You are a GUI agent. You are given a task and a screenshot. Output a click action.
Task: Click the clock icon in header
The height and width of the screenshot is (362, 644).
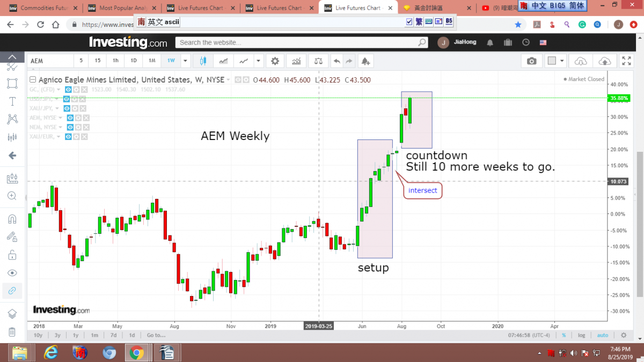click(526, 43)
